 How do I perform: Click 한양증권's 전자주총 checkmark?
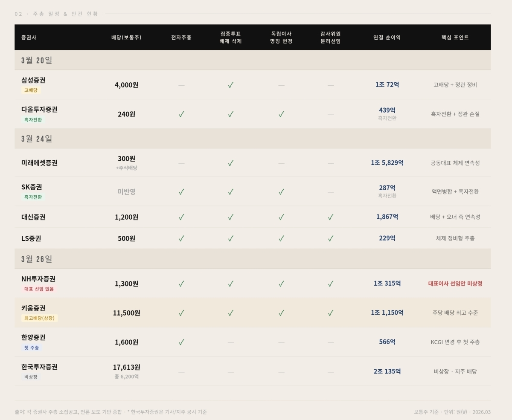point(181,342)
